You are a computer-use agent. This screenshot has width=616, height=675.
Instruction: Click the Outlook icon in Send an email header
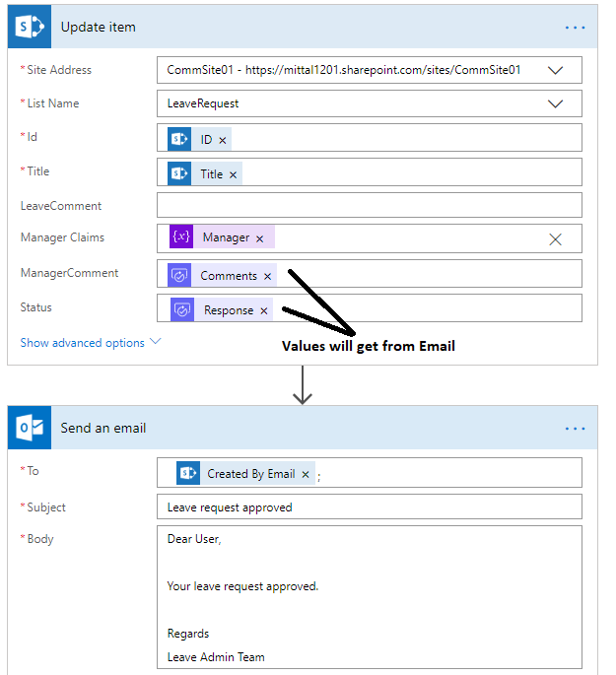click(30, 428)
